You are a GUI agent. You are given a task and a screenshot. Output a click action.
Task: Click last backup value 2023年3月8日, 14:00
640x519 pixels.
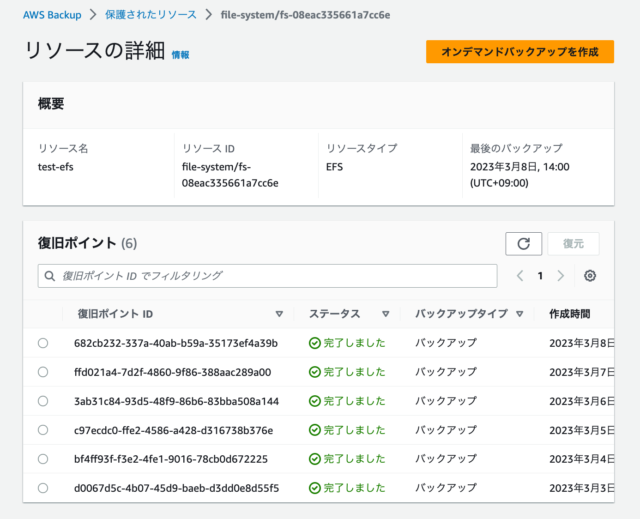pyautogui.click(x=520, y=175)
